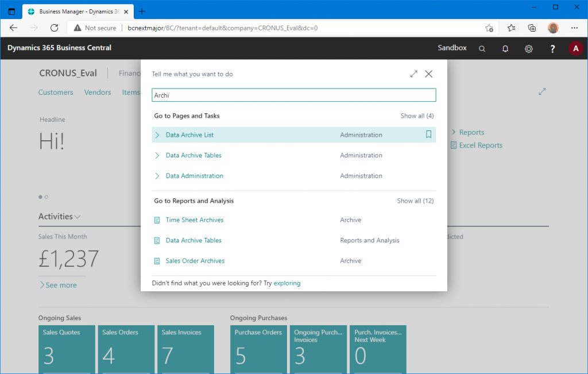588x374 pixels.
Task: Click the search magnifier icon in header
Action: point(482,49)
